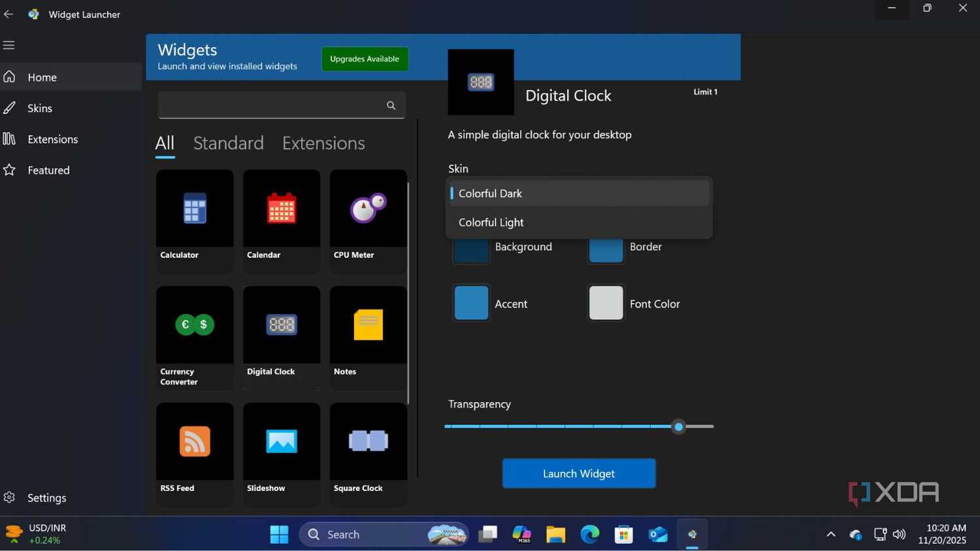Click the Font Color swatch

606,303
